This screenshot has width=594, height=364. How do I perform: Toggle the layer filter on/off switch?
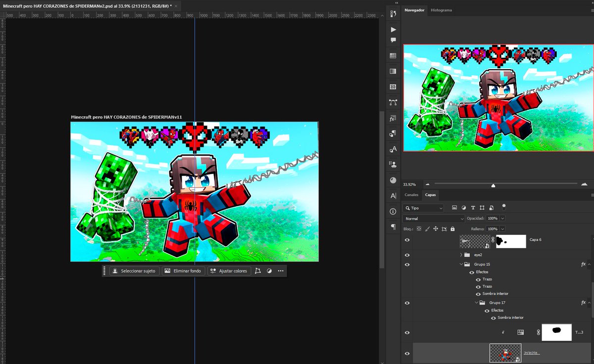tap(504, 207)
